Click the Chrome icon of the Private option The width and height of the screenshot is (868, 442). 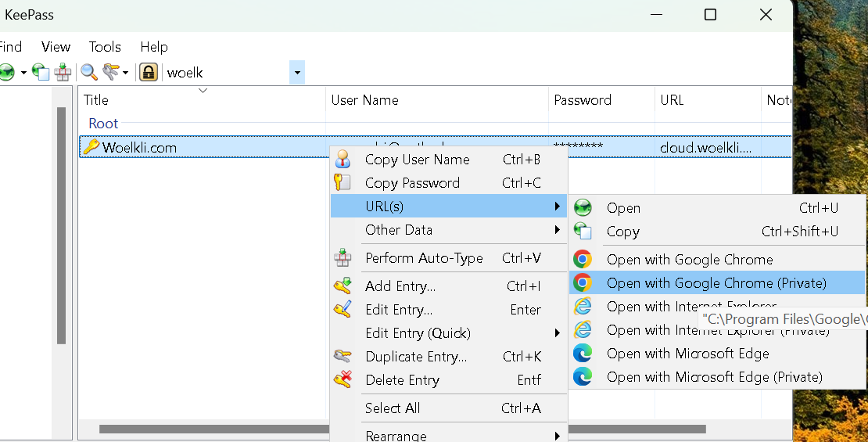click(583, 283)
